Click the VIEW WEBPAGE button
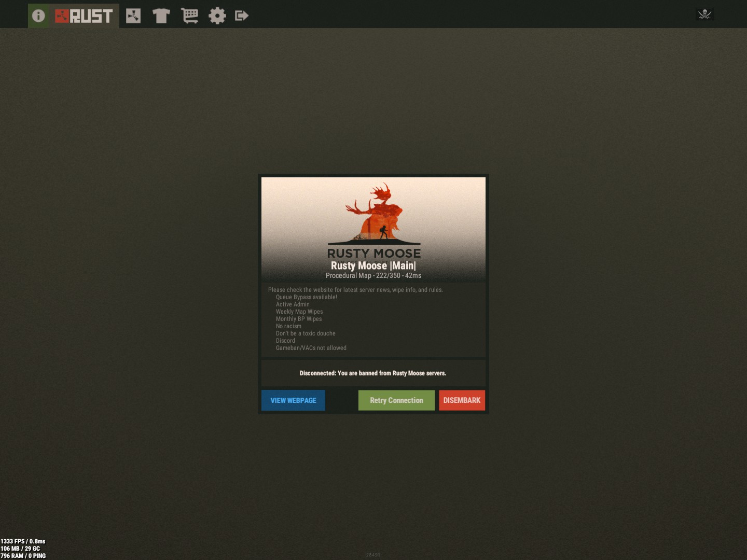 pyautogui.click(x=293, y=400)
